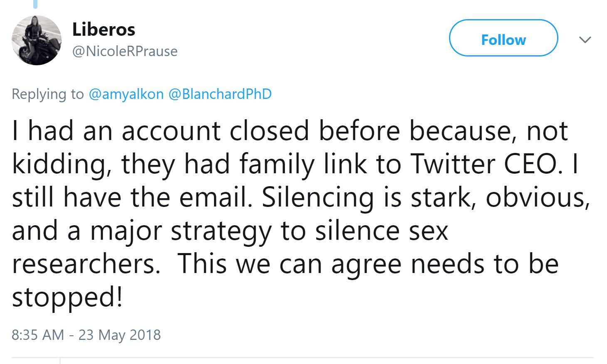This screenshot has width=607, height=364.
Task: Click the word "Silencing" in the tweet
Action: (318, 198)
